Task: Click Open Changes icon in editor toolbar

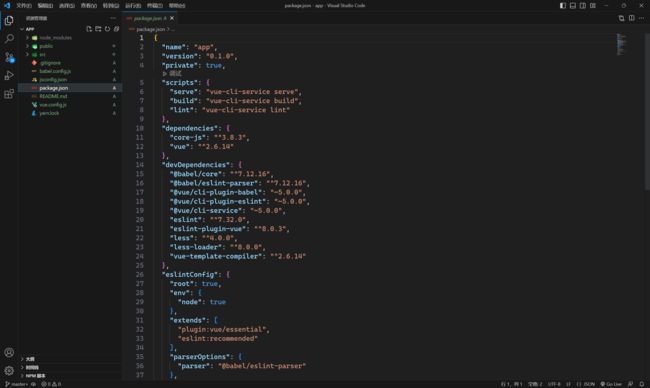Action: click(621, 18)
